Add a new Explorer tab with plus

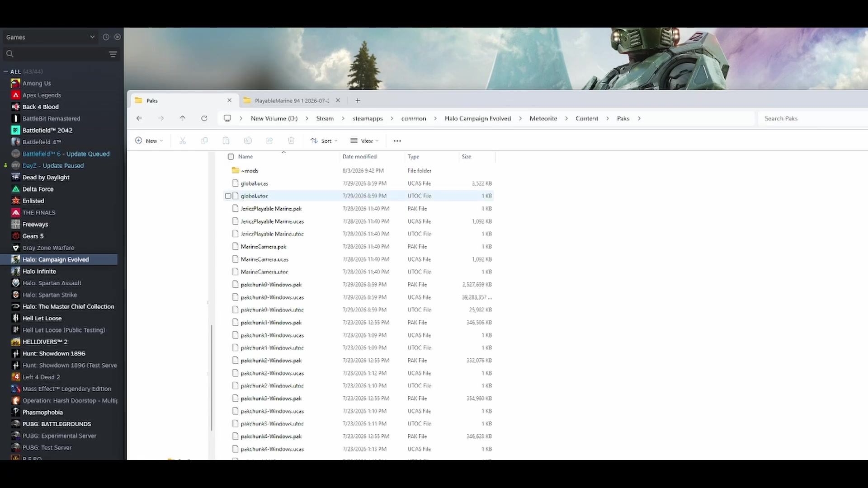358,100
